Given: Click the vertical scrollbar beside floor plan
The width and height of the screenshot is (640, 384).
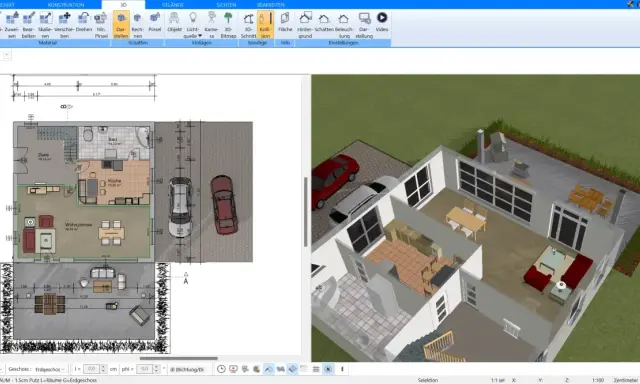Looking at the screenshot, I should coord(306,212).
